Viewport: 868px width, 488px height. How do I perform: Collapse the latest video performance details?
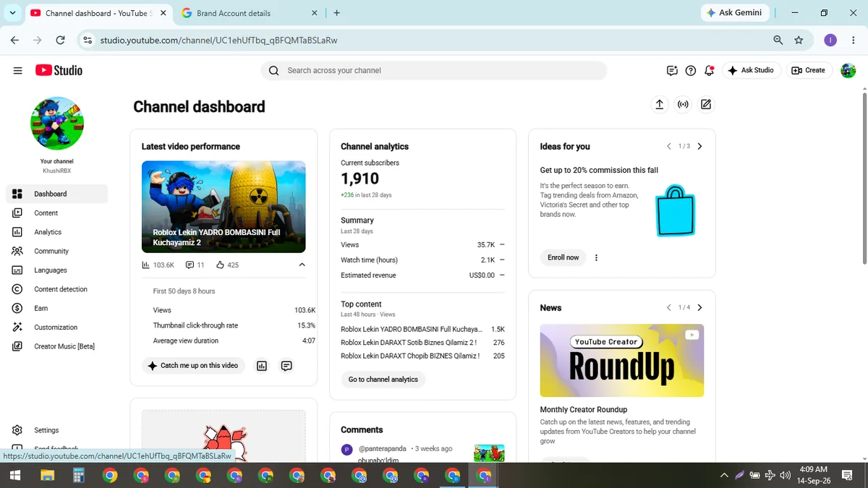302,265
